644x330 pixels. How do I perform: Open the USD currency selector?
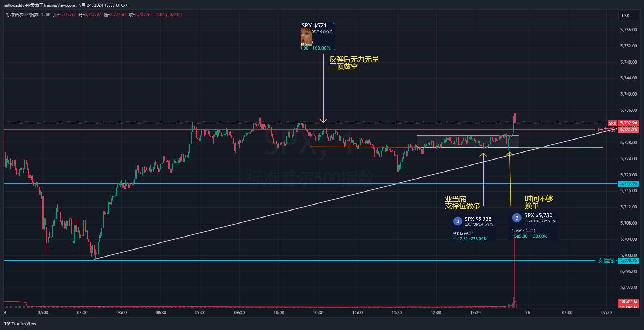point(628,16)
